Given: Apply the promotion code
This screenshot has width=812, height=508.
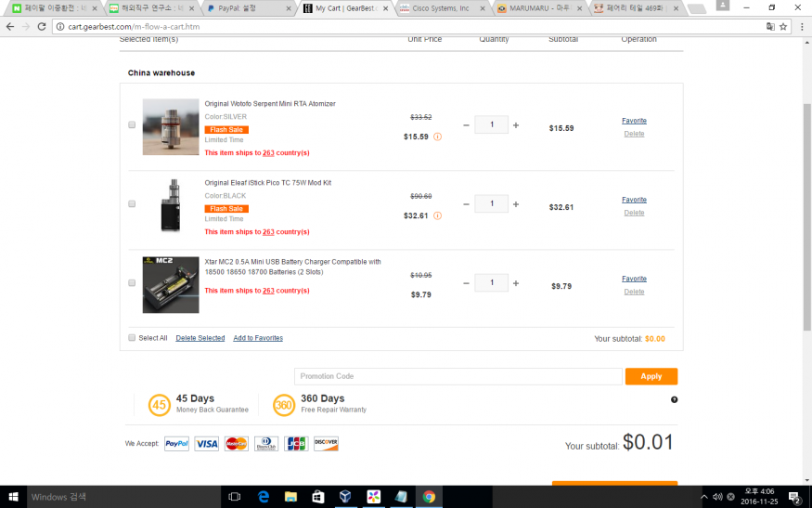Looking at the screenshot, I should (651, 376).
